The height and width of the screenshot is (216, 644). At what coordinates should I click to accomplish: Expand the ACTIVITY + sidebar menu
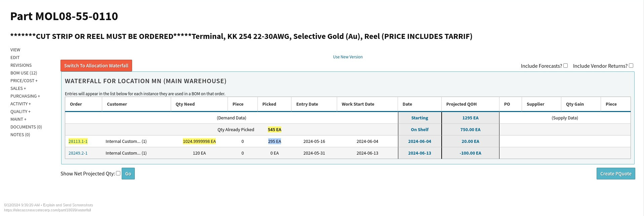21,104
